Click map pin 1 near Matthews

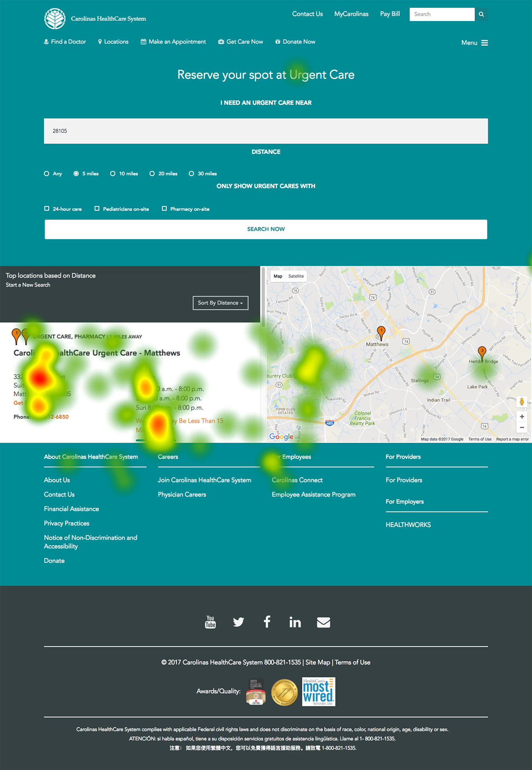[381, 333]
